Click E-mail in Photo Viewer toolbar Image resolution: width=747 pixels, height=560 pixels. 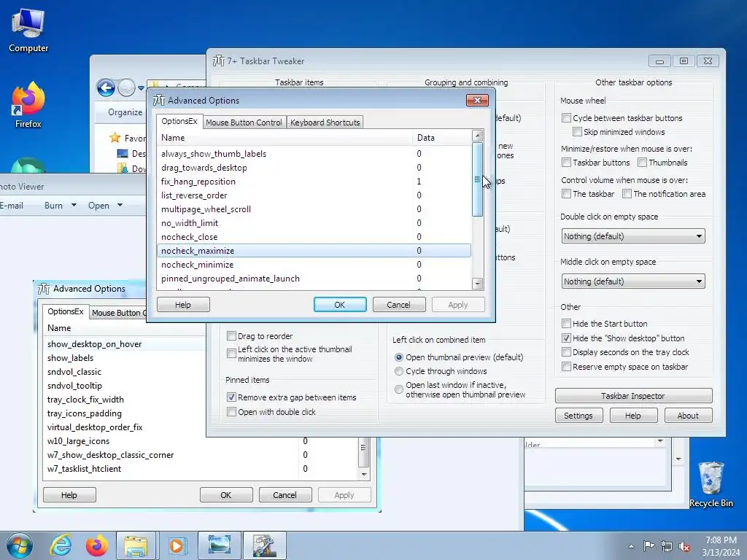click(12, 206)
